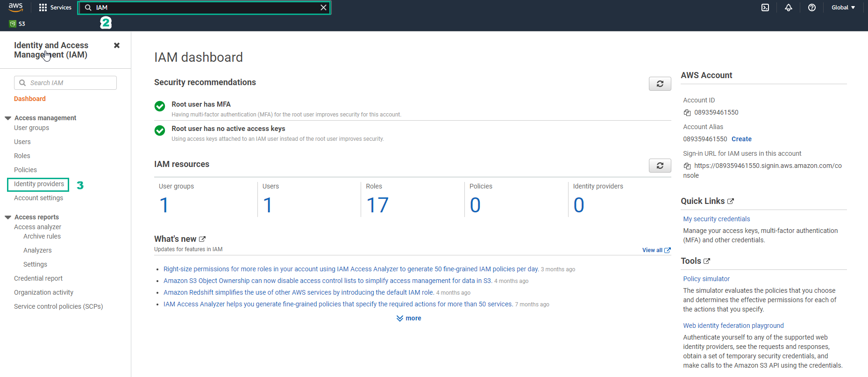Click Root user has no active access keys
This screenshot has height=377, width=868.
[x=228, y=129]
